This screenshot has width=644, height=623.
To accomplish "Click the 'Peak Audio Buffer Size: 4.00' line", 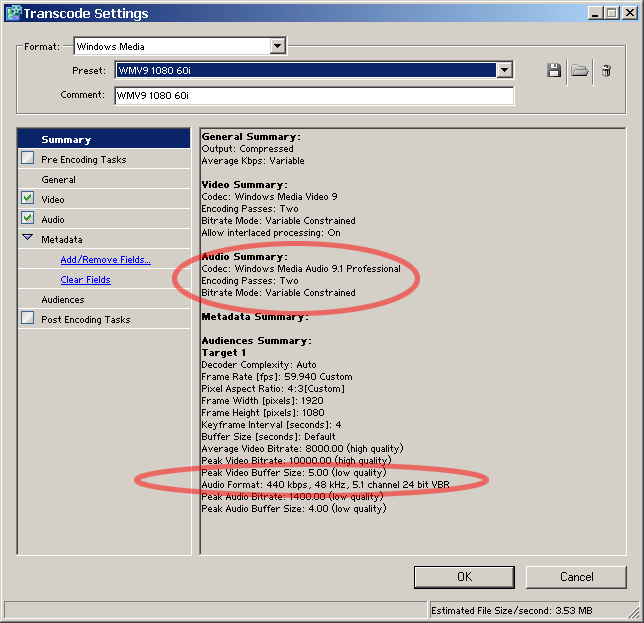I will [294, 508].
